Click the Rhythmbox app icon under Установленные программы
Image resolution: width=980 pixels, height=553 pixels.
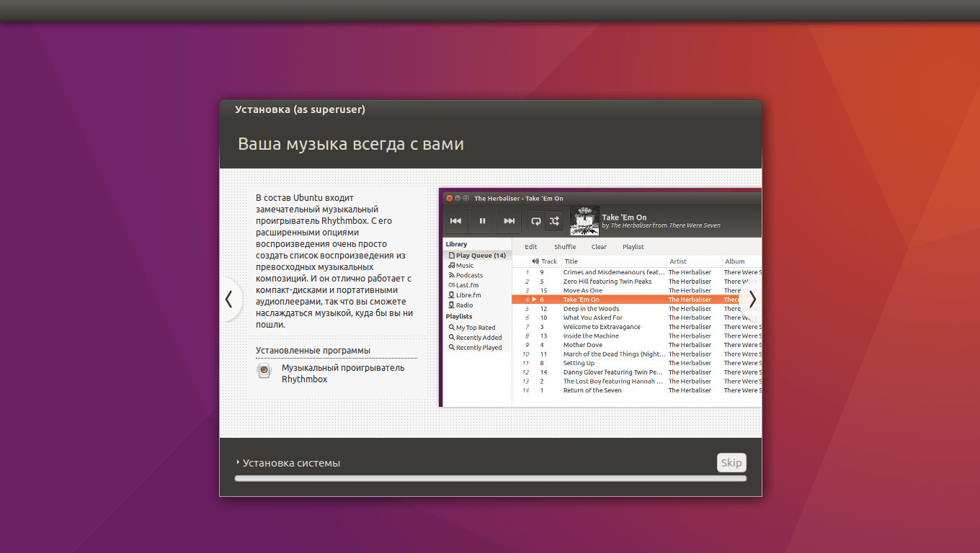[x=264, y=371]
